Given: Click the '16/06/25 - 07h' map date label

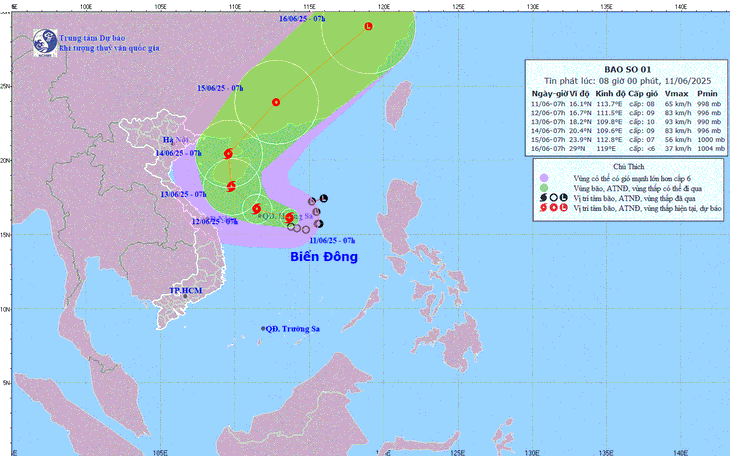Looking at the screenshot, I should point(302,19).
